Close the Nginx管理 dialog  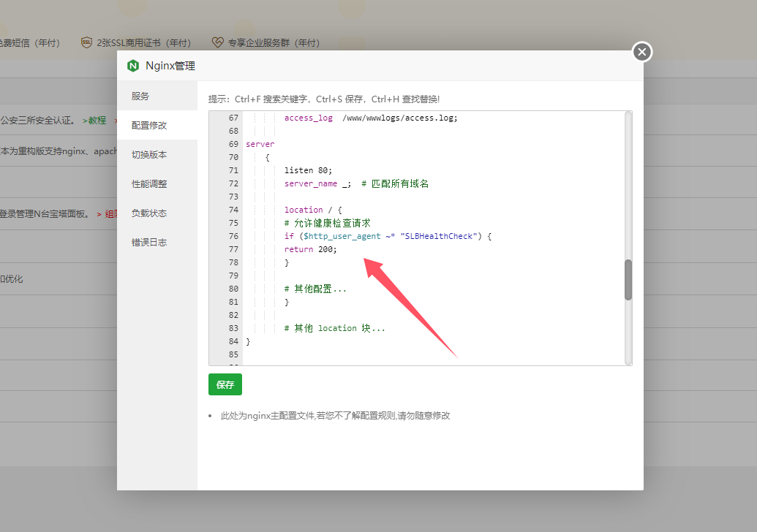click(642, 52)
